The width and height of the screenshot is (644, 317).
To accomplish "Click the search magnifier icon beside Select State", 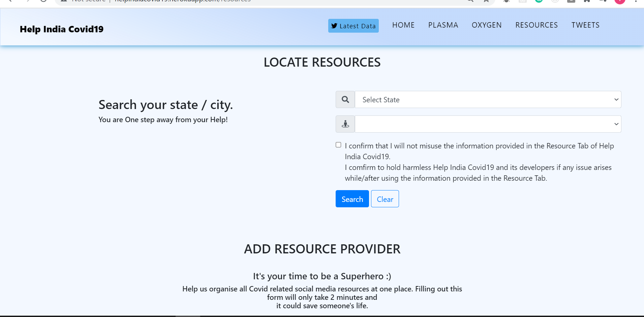I will click(x=345, y=99).
